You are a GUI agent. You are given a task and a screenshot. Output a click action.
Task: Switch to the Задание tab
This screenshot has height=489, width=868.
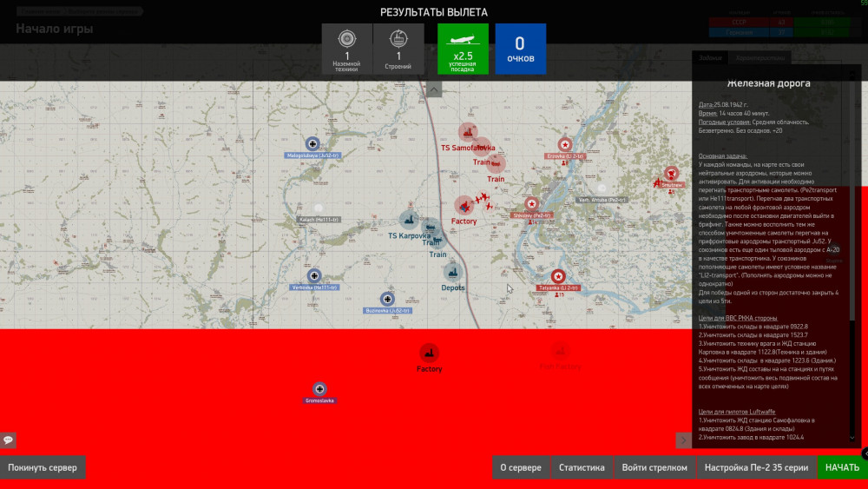(x=710, y=57)
